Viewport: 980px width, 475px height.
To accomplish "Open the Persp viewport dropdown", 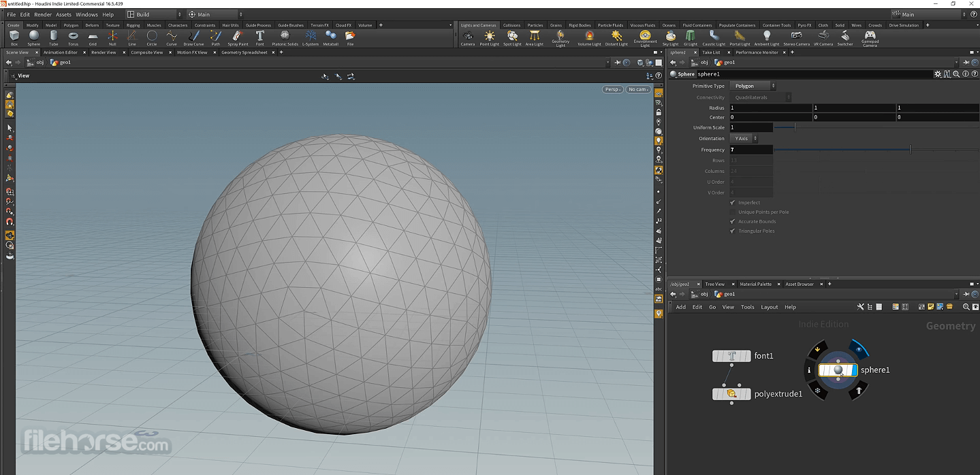I will (x=613, y=89).
